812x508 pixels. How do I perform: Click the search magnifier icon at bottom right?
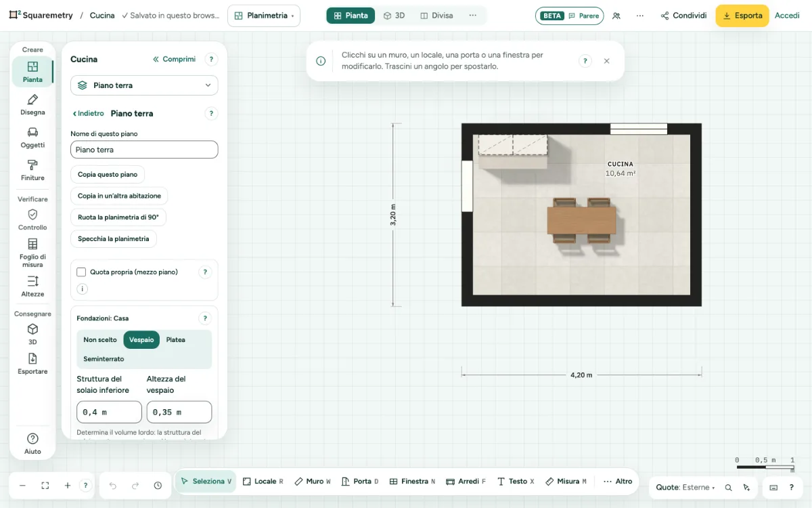pos(729,488)
